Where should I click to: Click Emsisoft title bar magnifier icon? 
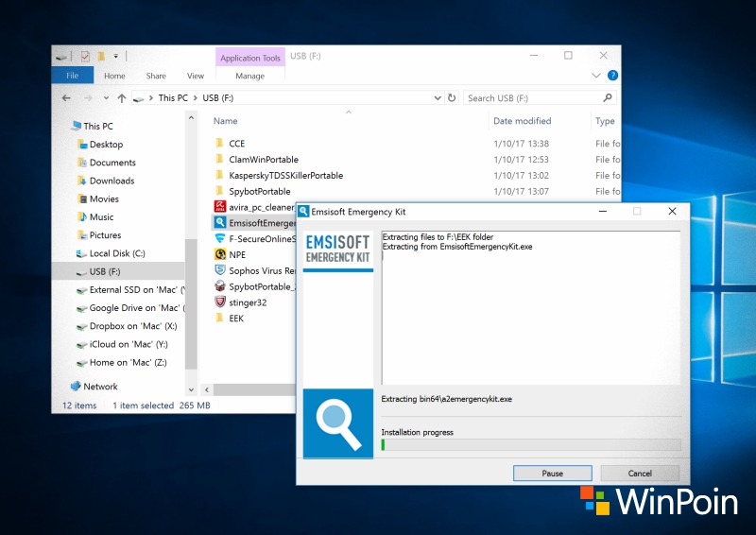click(303, 212)
